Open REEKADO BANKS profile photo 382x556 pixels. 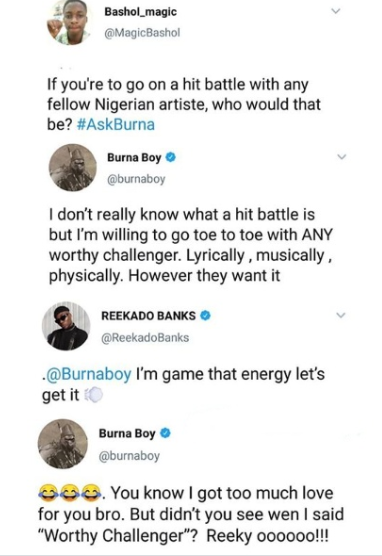[66, 326]
